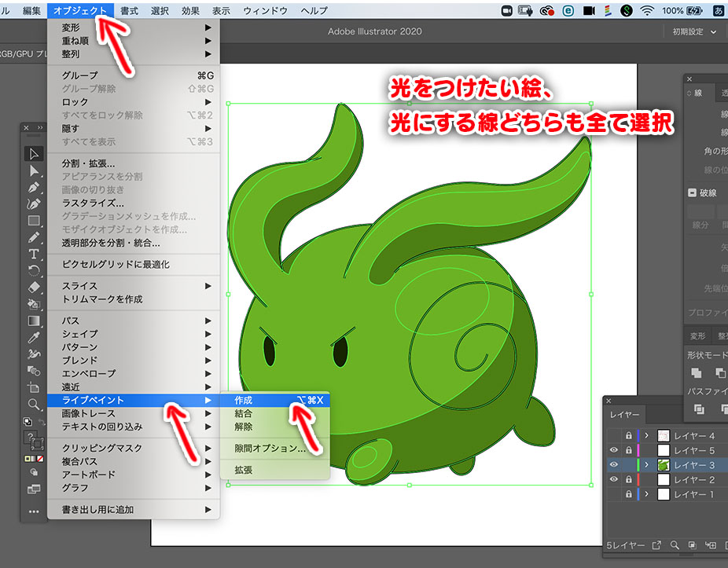The width and height of the screenshot is (728, 568).
Task: Expand レイヤー 4 disclosure arrow
Action: (x=646, y=435)
